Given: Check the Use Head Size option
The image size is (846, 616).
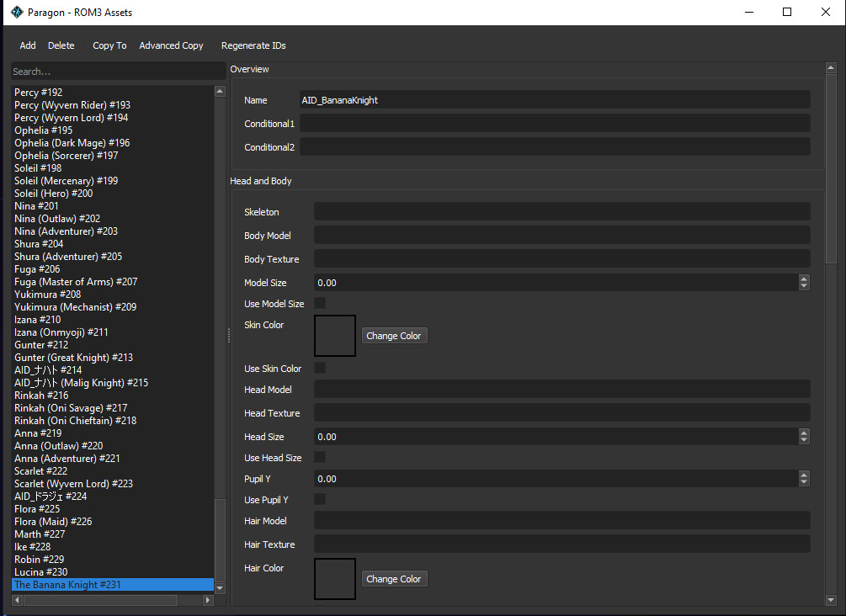Looking at the screenshot, I should click(318, 457).
